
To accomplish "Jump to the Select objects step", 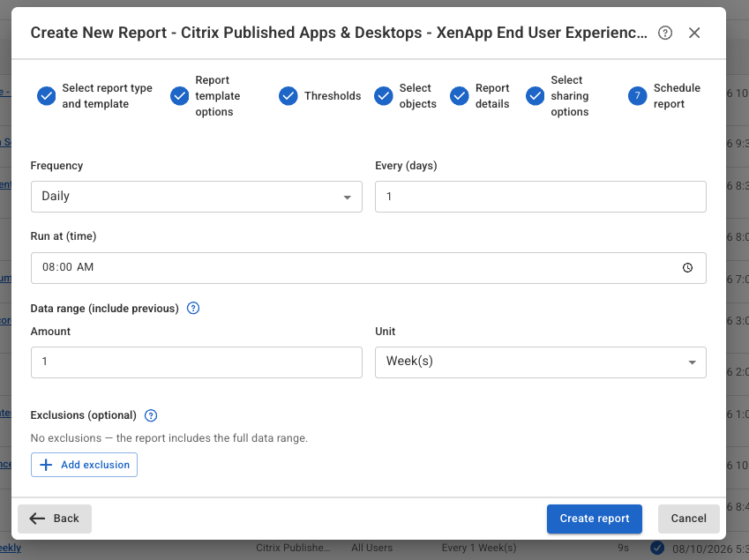I will 405,96.
